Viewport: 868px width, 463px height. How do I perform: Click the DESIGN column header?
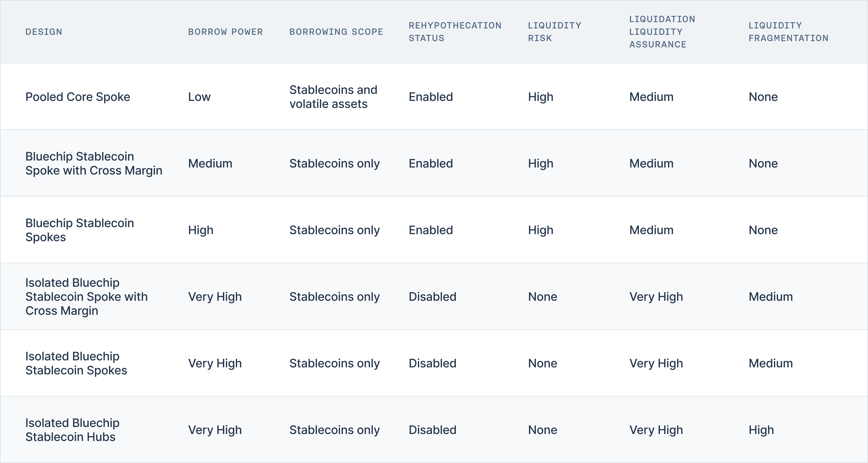tap(44, 32)
